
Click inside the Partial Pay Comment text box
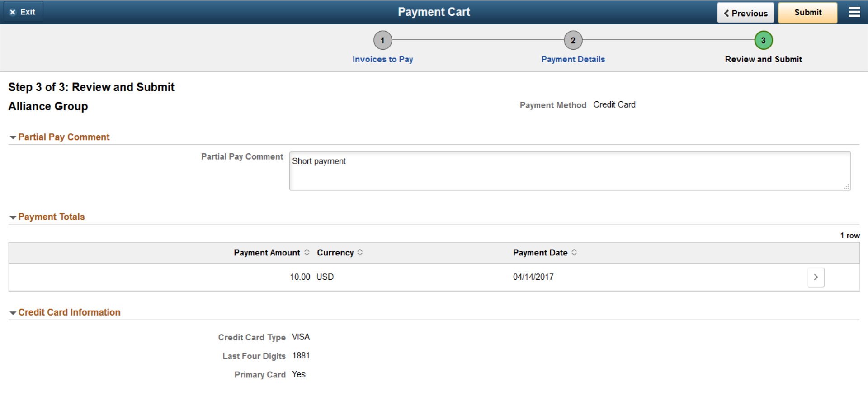[x=570, y=171]
